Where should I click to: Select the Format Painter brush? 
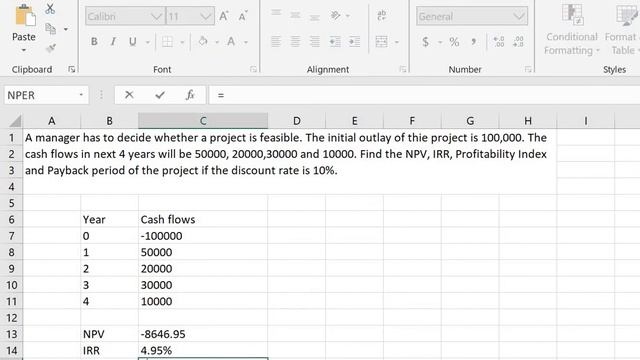[x=51, y=48]
